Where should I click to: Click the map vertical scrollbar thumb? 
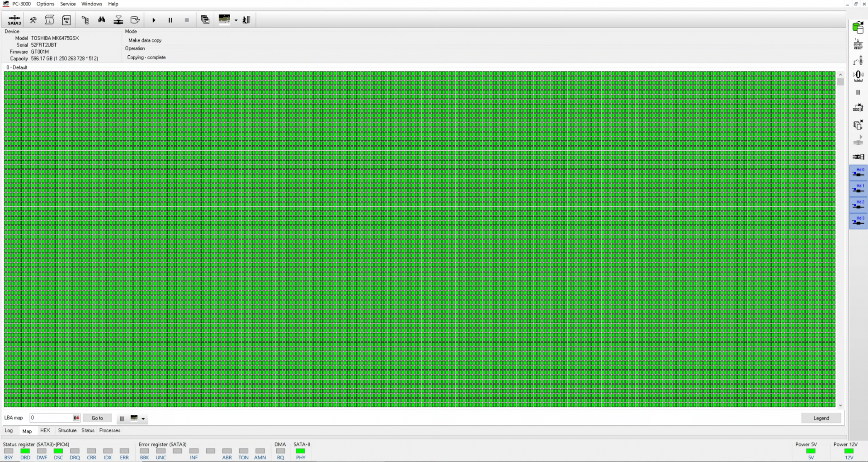[840, 82]
